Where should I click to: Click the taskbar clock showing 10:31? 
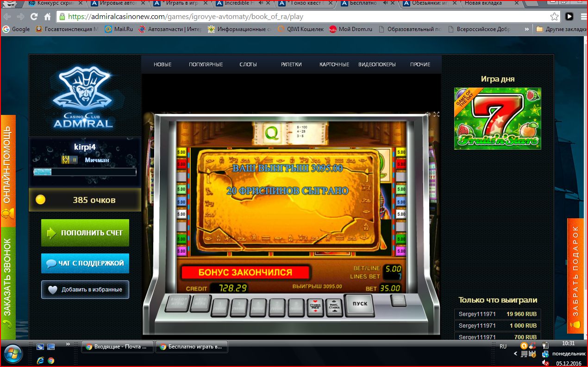pyautogui.click(x=569, y=344)
